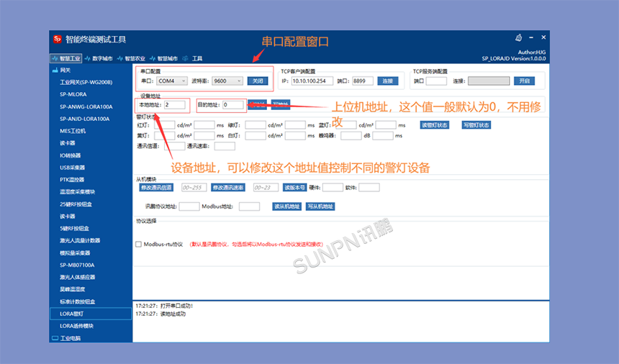Click the 硬件 version field
This screenshot has width=619, height=364.
pos(333,187)
